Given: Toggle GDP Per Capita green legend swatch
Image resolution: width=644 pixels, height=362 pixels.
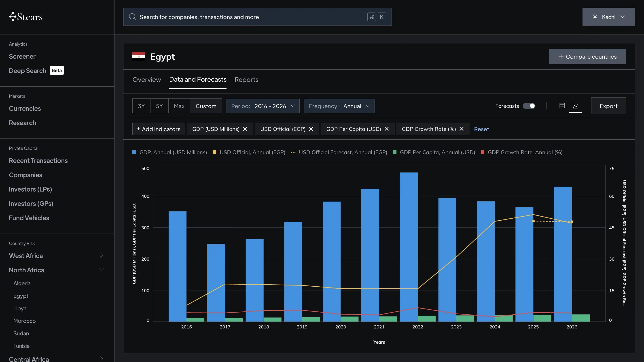Looking at the screenshot, I should (x=395, y=152).
